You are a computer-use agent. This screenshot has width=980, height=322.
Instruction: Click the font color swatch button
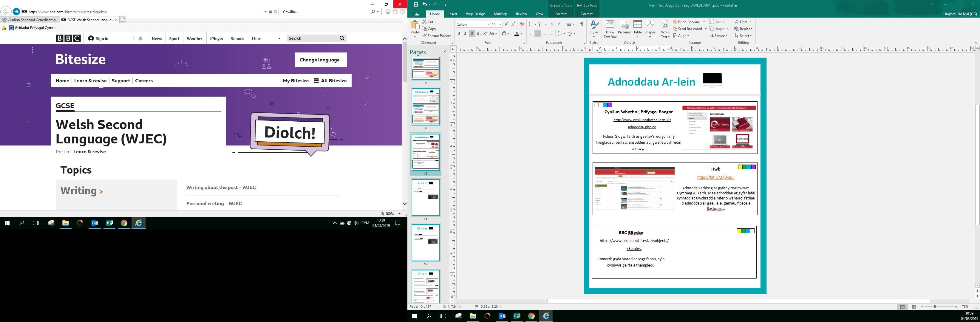tap(517, 34)
